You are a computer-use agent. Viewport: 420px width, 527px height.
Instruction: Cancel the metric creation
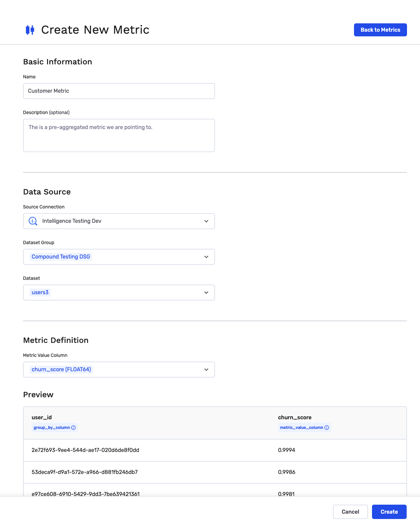(x=350, y=512)
